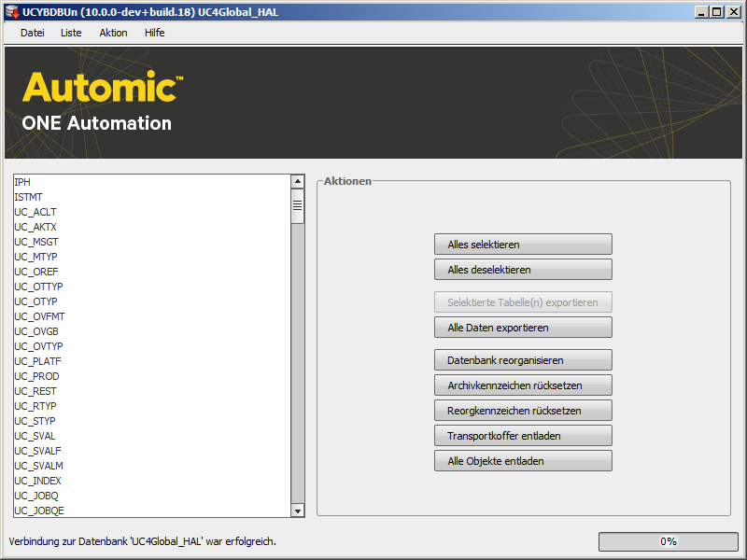This screenshot has height=560, width=747.
Task: Maximize the UCYBDBUn window
Action: (x=716, y=12)
